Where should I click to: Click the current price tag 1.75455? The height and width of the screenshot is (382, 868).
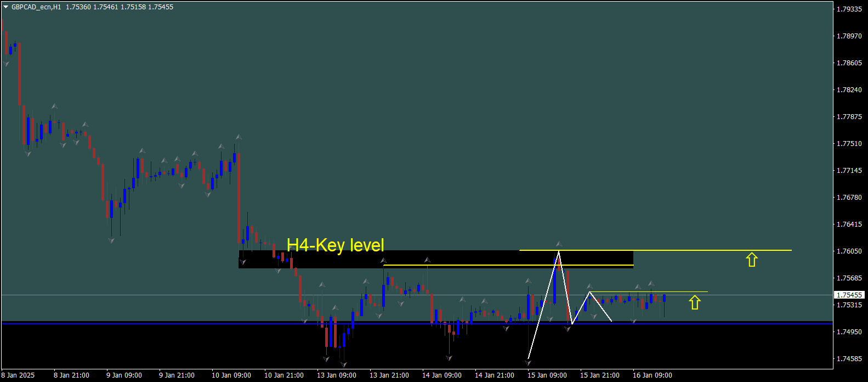(849, 295)
